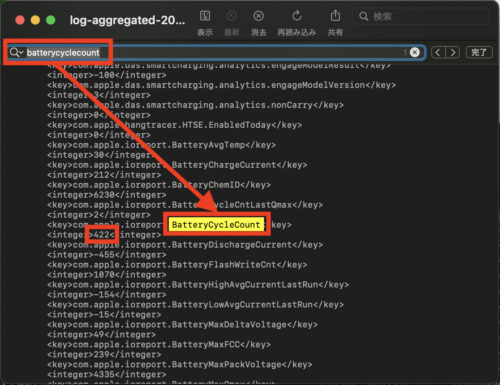Viewport: 500px width, 385px height.
Task: Click the BatteryAvgTemp key line
Action: 162,145
